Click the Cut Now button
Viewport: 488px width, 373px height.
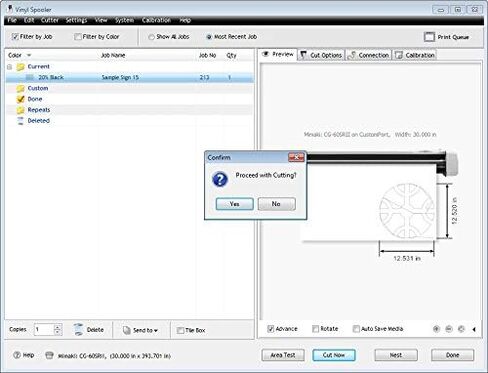point(334,355)
